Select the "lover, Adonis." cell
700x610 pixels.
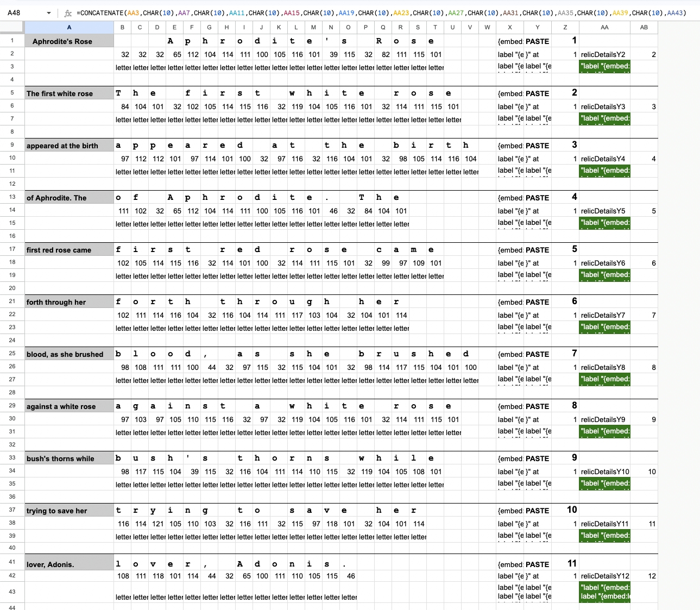69,564
